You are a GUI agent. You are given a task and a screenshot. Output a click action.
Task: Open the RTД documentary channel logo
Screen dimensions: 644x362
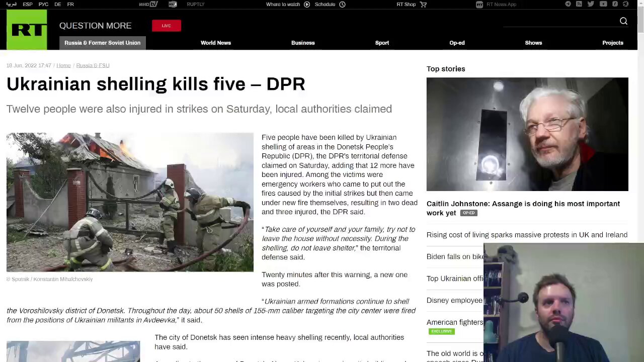(x=173, y=4)
